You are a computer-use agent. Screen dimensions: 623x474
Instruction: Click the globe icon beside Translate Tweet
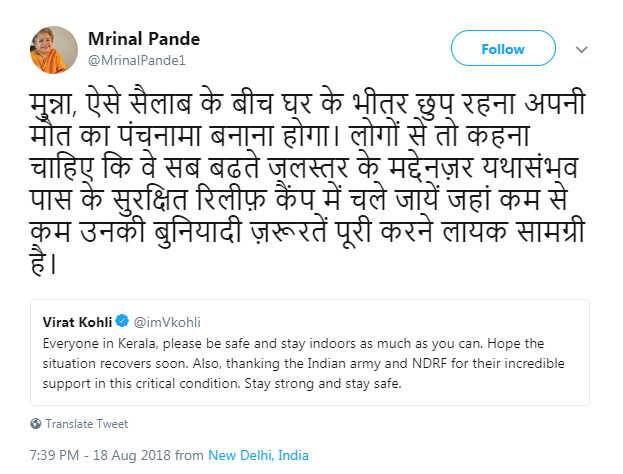click(x=36, y=424)
